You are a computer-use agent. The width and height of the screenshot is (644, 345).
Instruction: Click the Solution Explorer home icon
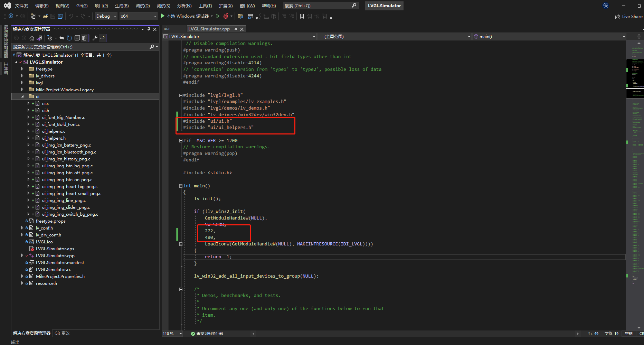32,38
